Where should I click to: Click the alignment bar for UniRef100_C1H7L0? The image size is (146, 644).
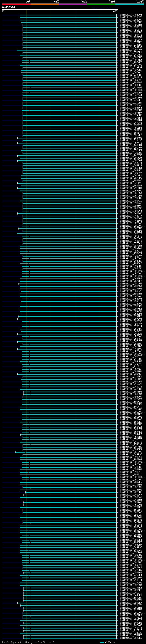(x=70, y=638)
